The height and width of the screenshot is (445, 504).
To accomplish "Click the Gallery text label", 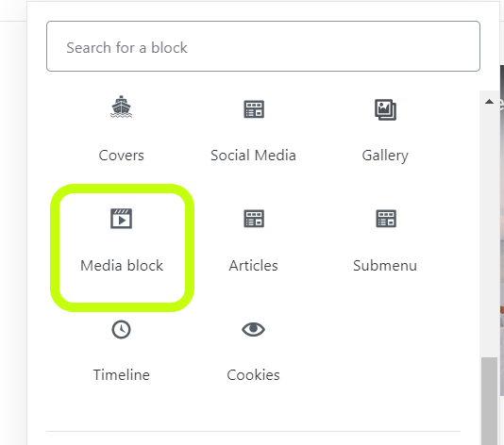I will [385, 157].
